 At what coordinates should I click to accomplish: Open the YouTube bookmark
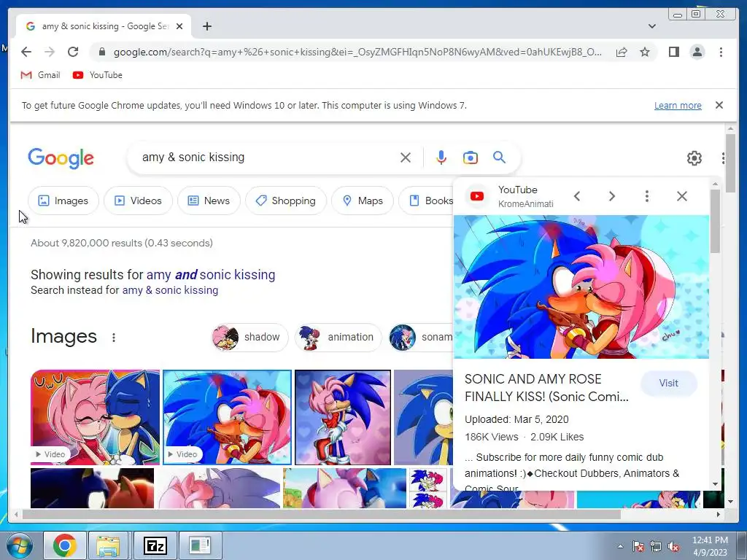97,75
